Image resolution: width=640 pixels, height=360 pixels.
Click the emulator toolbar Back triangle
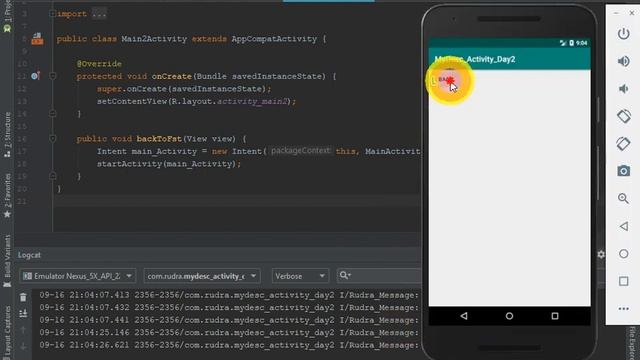coord(623,226)
